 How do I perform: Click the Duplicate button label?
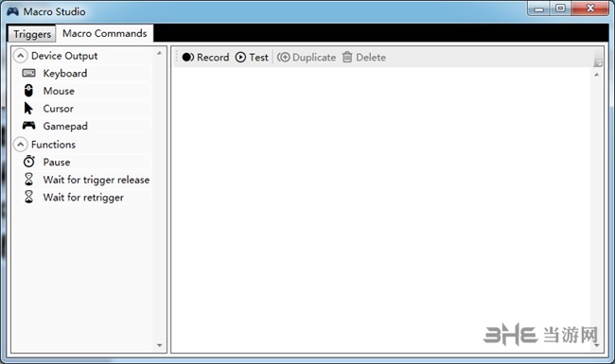pos(314,58)
